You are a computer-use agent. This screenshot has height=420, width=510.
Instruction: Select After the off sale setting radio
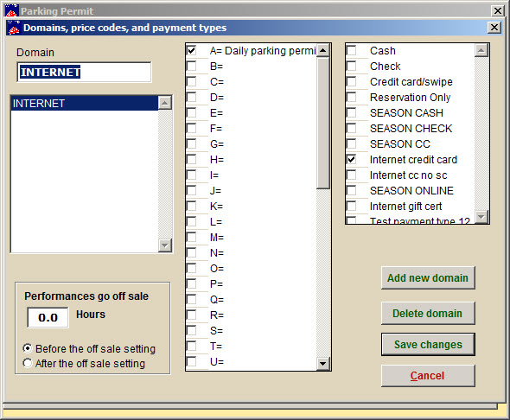click(x=28, y=363)
